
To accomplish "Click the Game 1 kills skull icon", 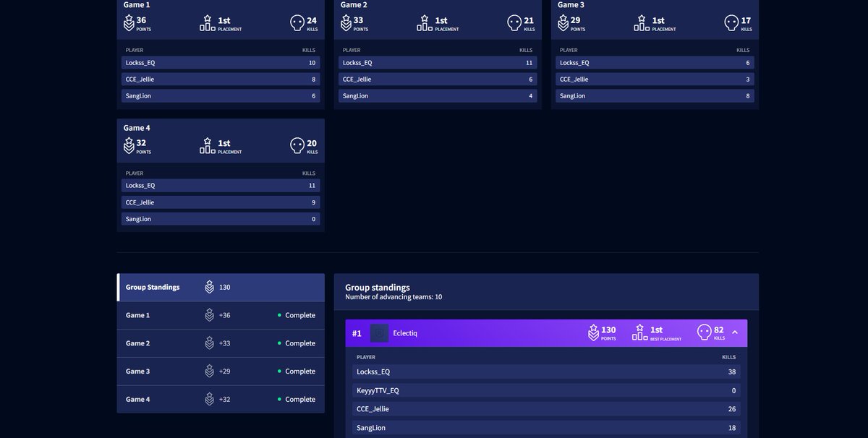I will tap(297, 23).
